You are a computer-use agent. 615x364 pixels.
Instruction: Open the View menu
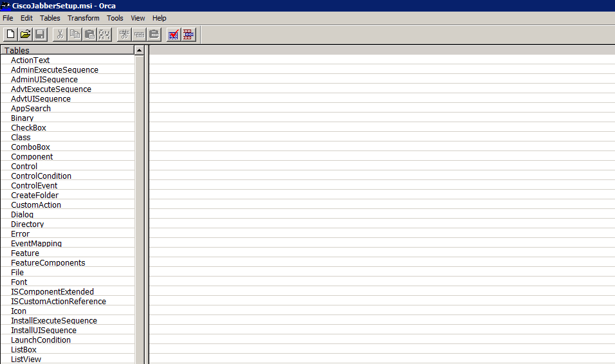tap(138, 18)
